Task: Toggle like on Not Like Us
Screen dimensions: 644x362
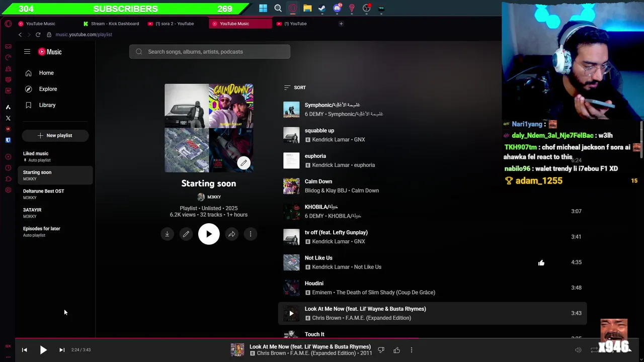Action: [541, 262]
